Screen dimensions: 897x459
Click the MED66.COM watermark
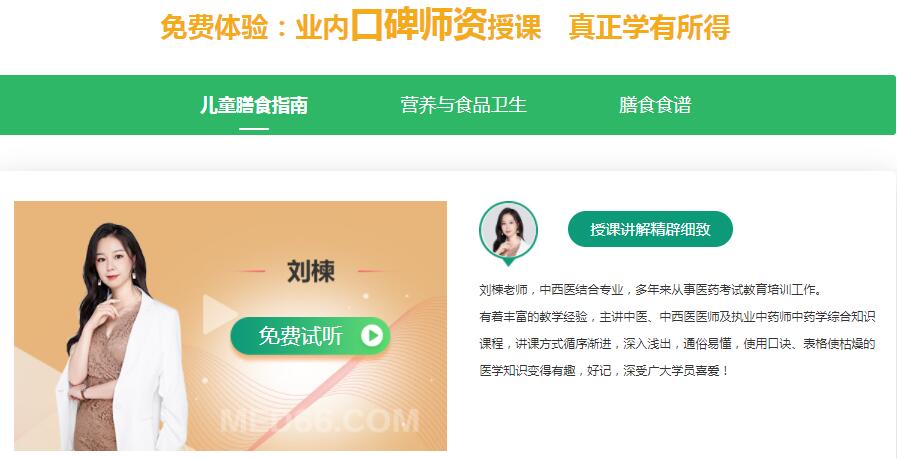tap(319, 421)
